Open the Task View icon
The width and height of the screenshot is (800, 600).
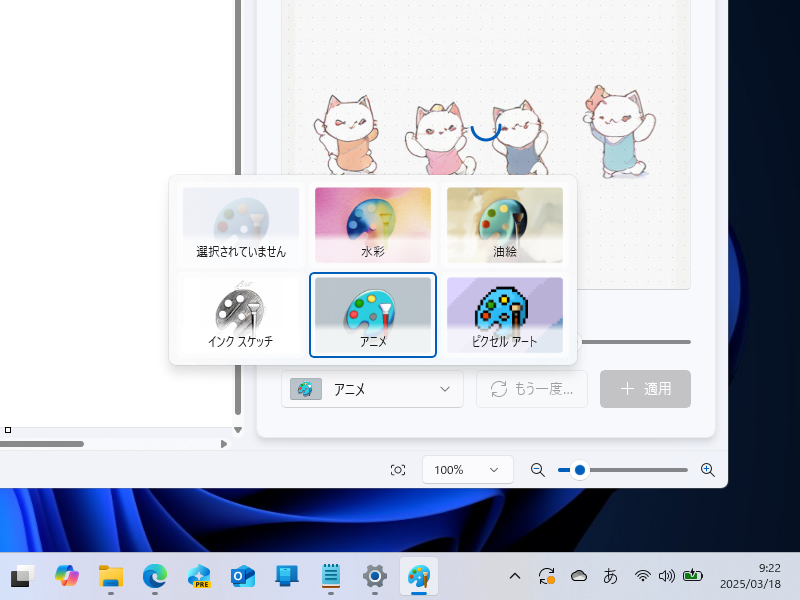coord(22,576)
